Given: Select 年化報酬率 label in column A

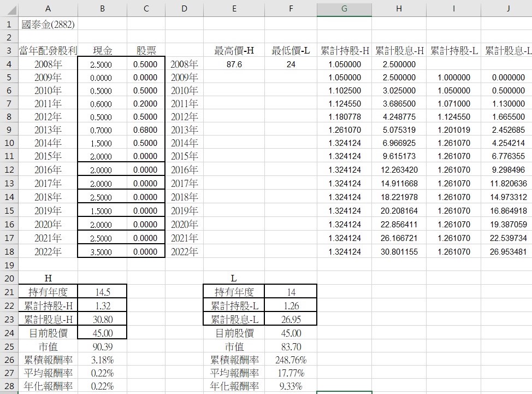Looking at the screenshot, I should coord(48,386).
